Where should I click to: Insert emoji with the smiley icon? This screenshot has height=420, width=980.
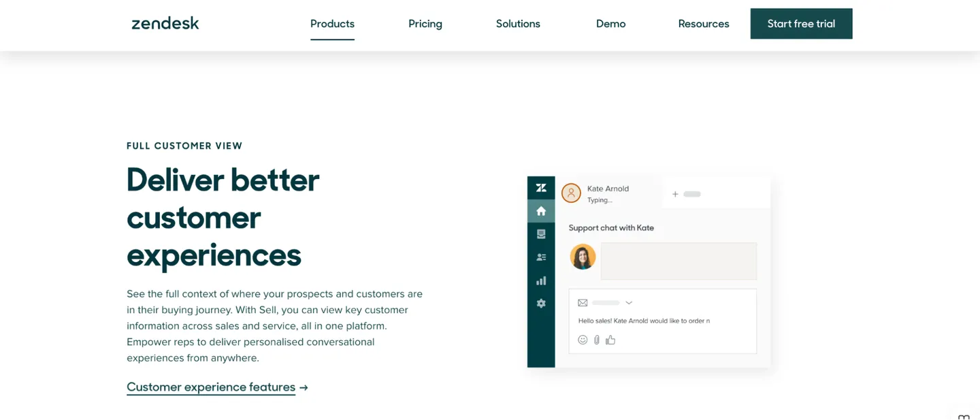(x=583, y=340)
